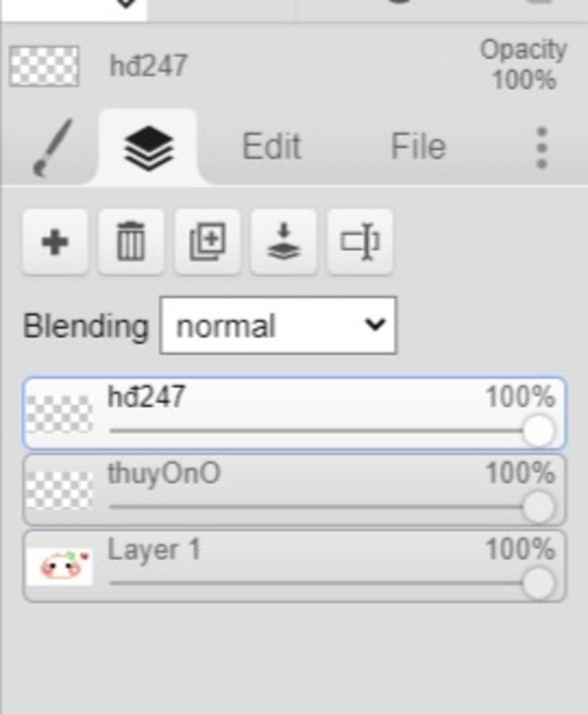Duplicate the layer with copy-plus icon
Viewport: 588px width, 714px height.
point(207,242)
